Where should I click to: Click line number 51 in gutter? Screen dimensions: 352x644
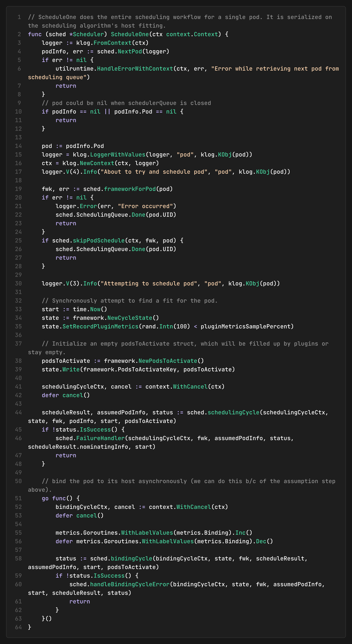[x=18, y=498]
